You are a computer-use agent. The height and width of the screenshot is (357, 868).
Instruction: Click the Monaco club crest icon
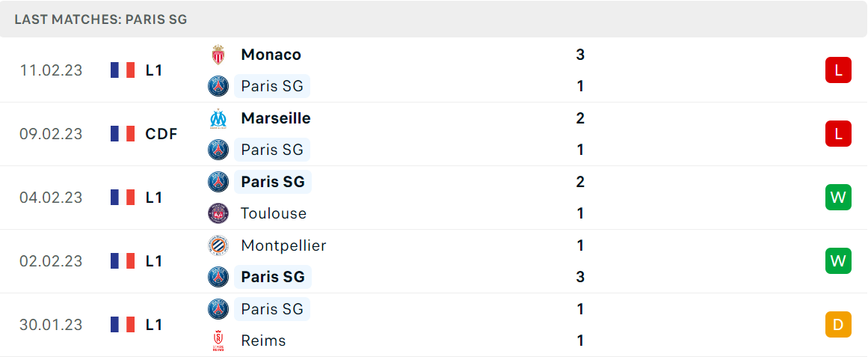click(218, 55)
